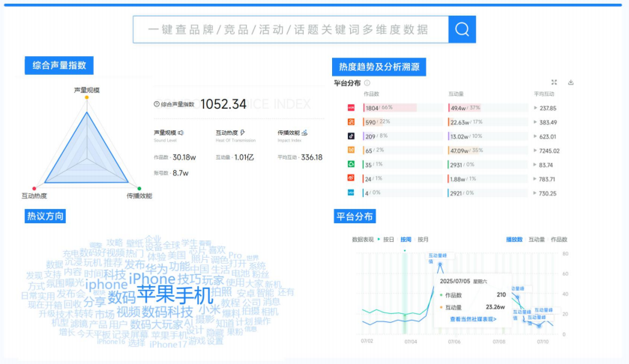Click the Weibo icon in the 24 / 1% row
This screenshot has width=629, height=364.
(351, 178)
